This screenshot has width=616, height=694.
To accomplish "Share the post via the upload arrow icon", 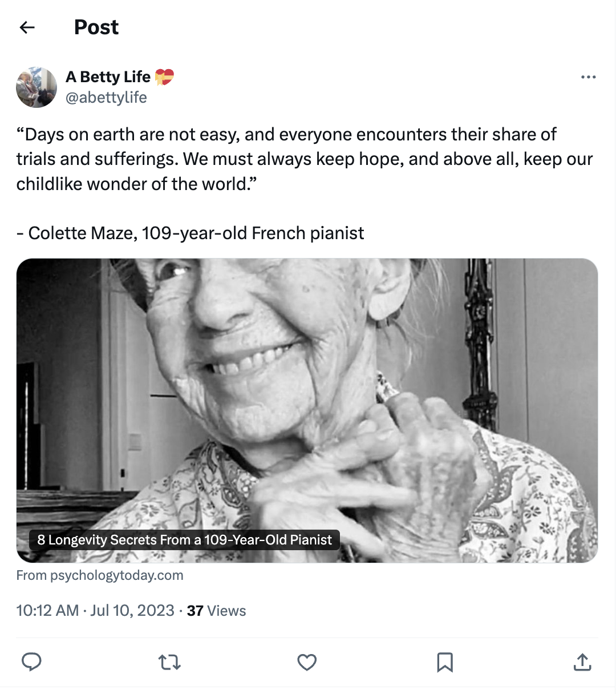I will tap(582, 662).
